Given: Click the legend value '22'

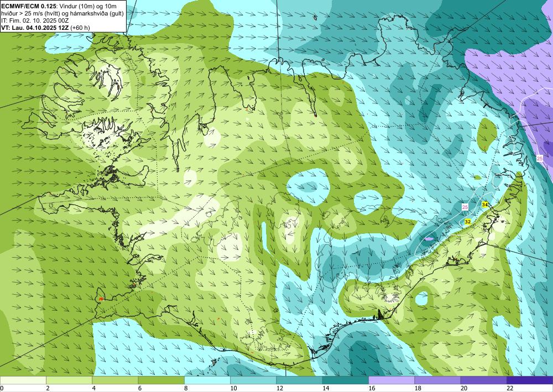Looking at the screenshot, I should click(x=510, y=388).
